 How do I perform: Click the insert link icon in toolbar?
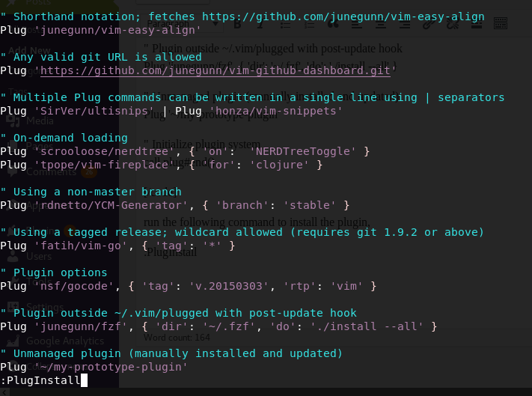pos(427,24)
